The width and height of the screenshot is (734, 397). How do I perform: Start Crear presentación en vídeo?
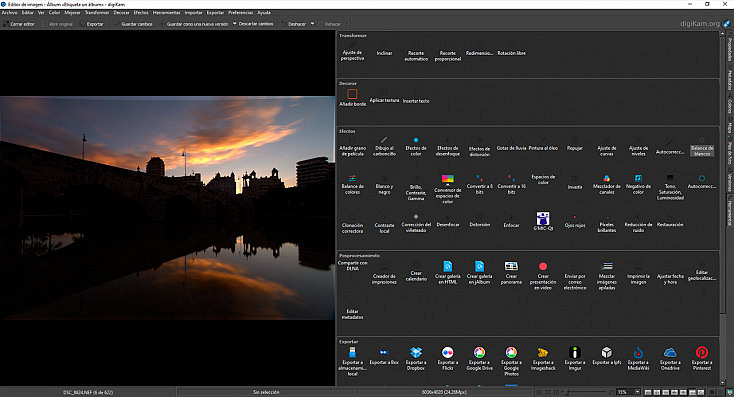click(x=543, y=276)
